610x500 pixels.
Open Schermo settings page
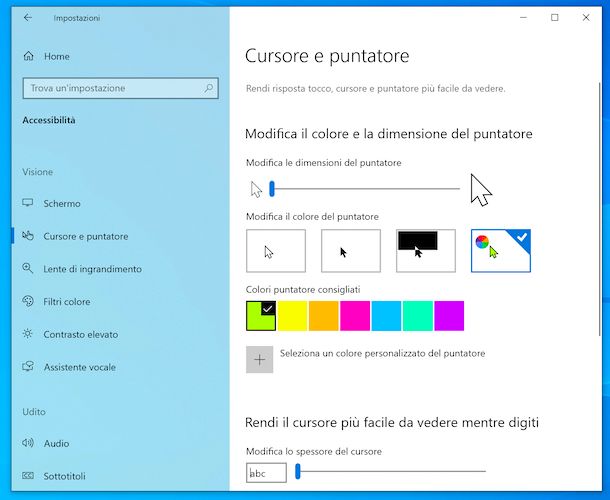(121, 203)
